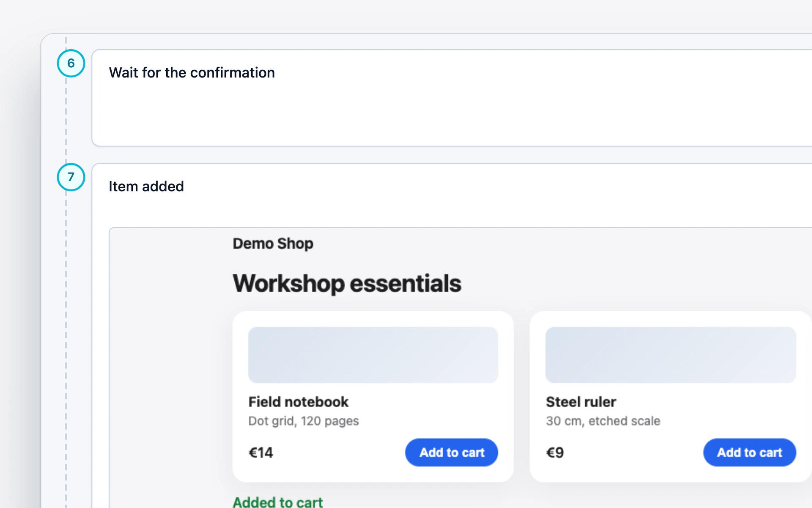Add the Field notebook to cart
812x508 pixels.
click(451, 452)
